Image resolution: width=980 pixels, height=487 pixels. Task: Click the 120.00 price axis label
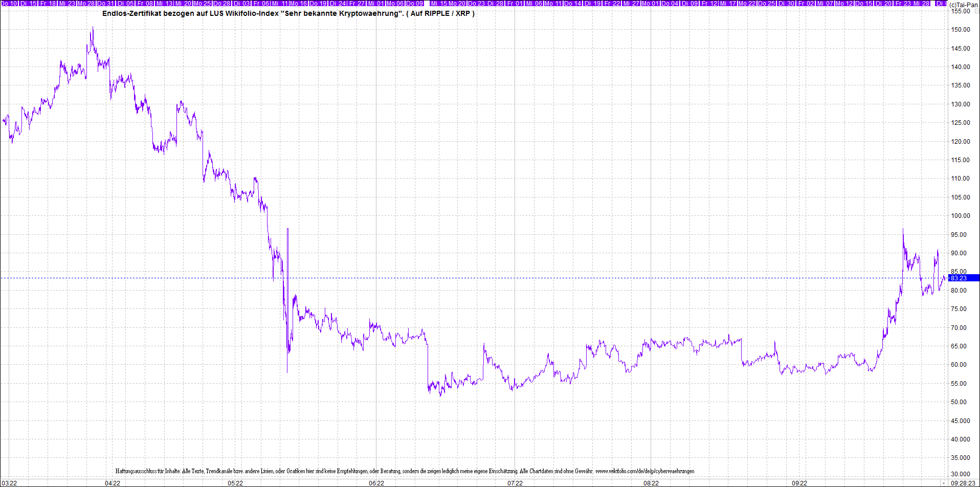960,142
